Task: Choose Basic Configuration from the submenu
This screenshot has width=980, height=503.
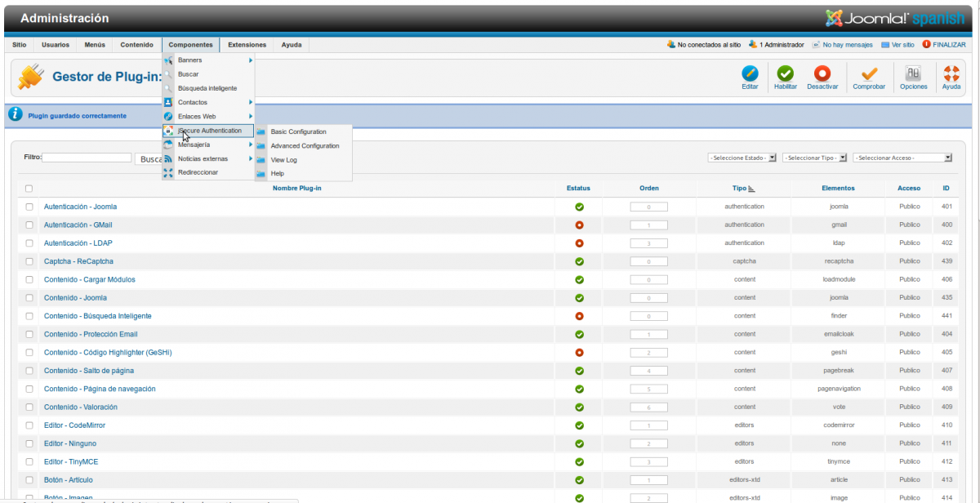Action: pyautogui.click(x=298, y=131)
